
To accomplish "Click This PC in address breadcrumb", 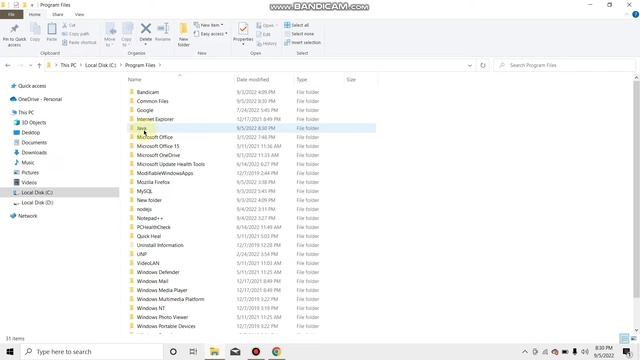I will [x=68, y=65].
